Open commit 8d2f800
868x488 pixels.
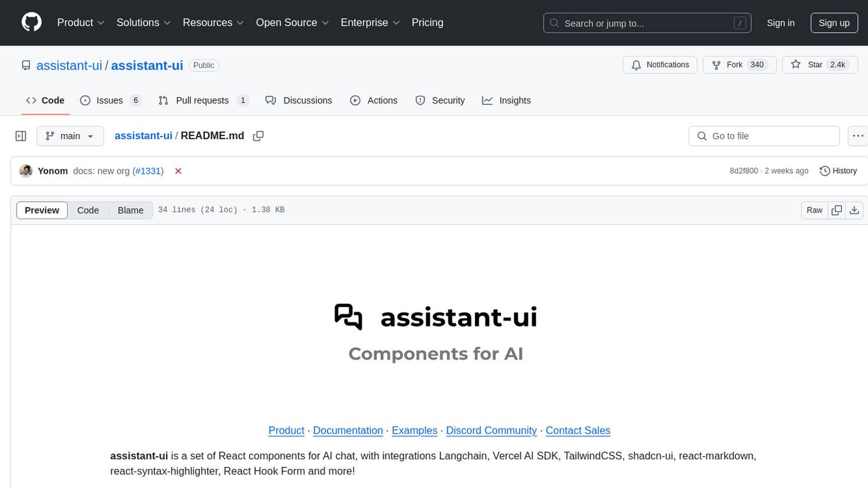coord(744,171)
